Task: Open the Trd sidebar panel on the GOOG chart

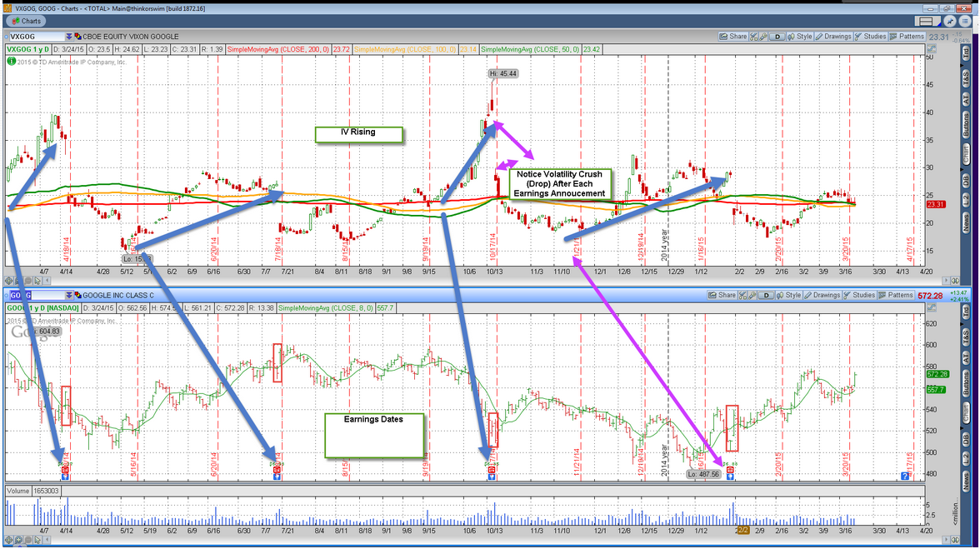Action: point(967,313)
